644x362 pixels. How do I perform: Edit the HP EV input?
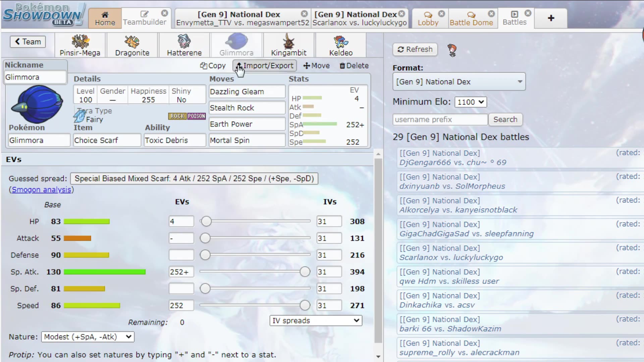(x=181, y=221)
